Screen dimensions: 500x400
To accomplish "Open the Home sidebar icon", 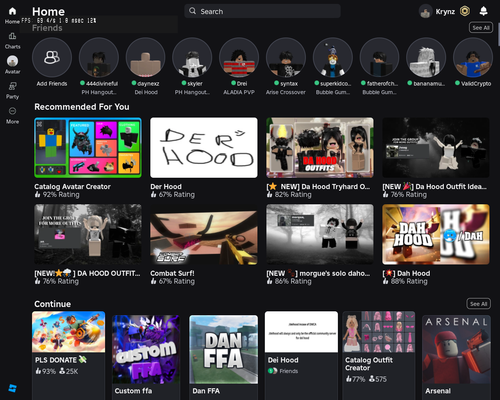I will click(x=12, y=11).
